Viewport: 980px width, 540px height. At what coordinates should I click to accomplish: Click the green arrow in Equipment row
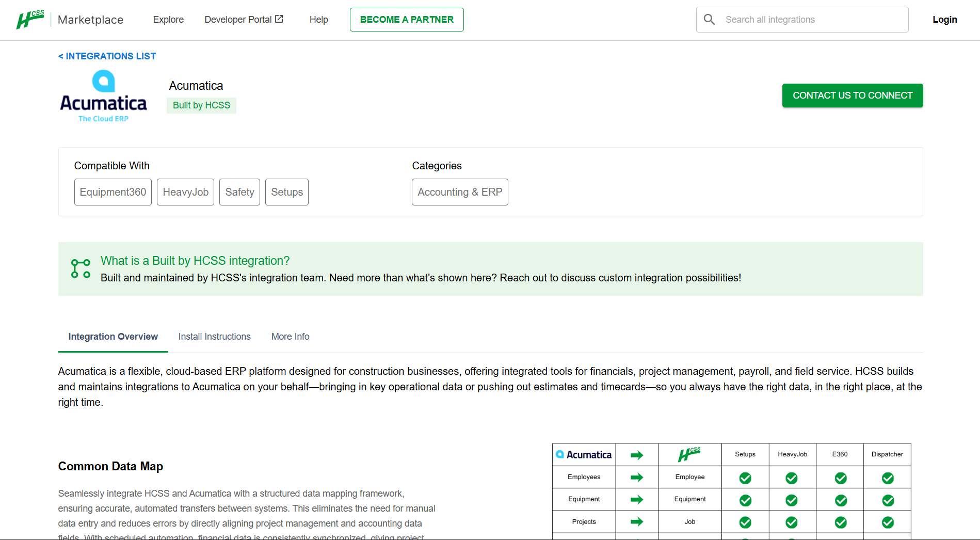click(637, 500)
